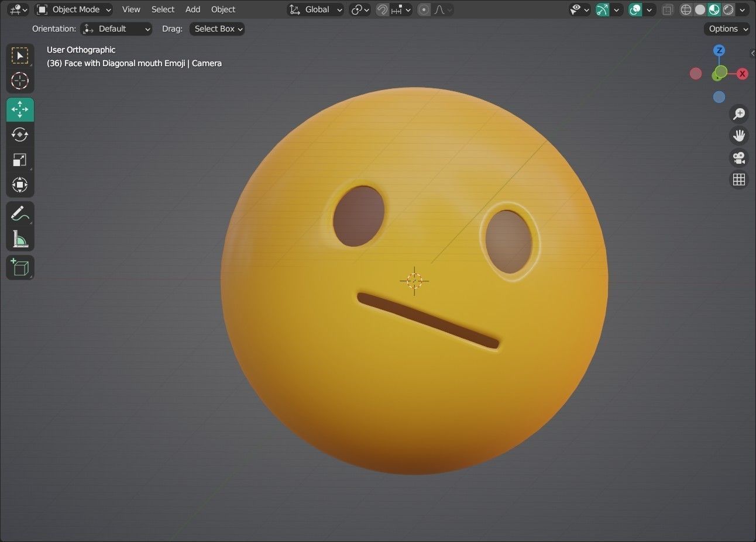Select the Move tool in the toolbar
Viewport: 756px width, 542px height.
[x=20, y=109]
